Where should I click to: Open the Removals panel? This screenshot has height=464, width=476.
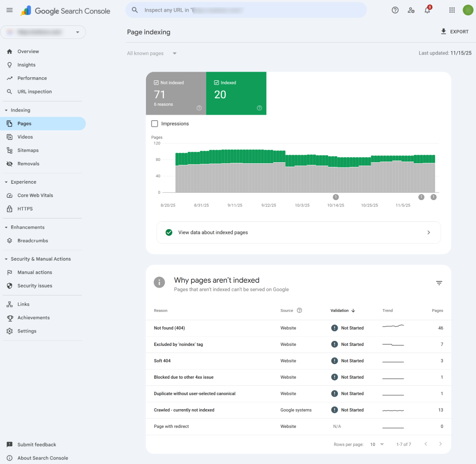point(29,164)
